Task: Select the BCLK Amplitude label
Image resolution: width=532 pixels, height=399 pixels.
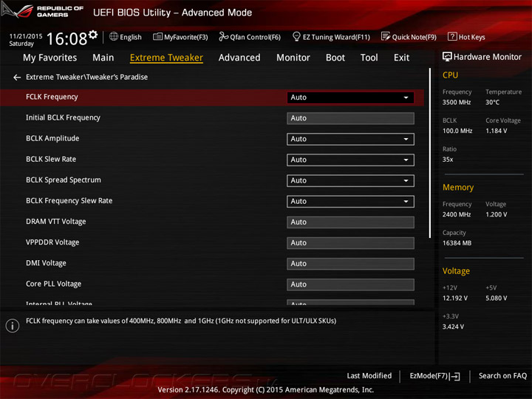Action: pos(52,138)
